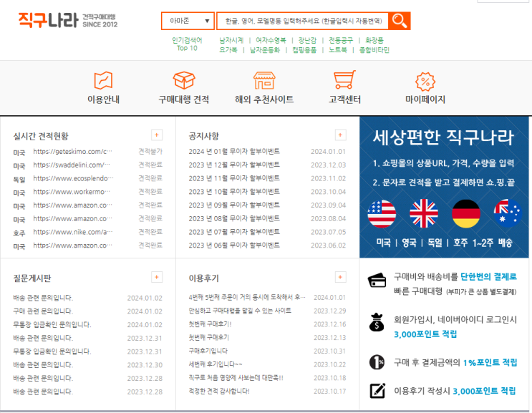Screen dimensions: 532x413
Task: Open review 적정한 견적 감사합니다!
Action: tap(219, 392)
